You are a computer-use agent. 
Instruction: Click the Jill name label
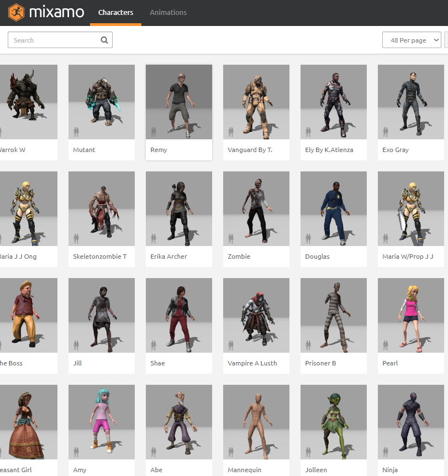77,363
